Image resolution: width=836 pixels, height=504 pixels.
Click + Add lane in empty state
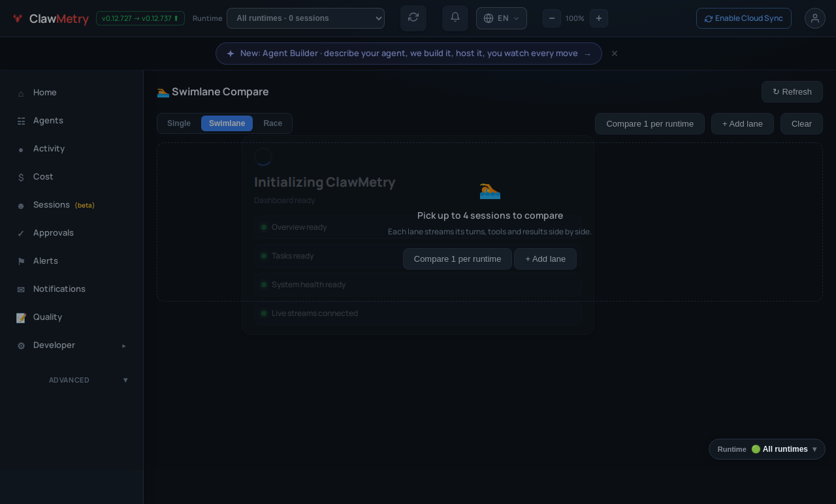(x=545, y=259)
